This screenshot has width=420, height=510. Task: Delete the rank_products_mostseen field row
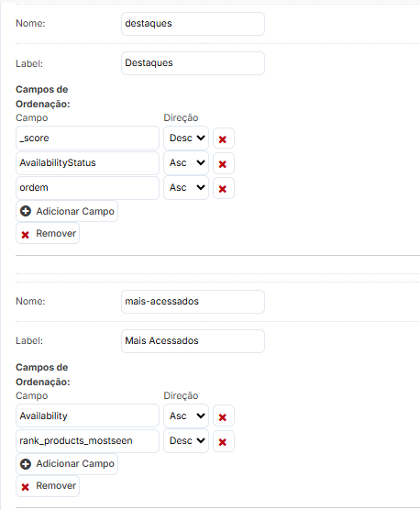pyautogui.click(x=224, y=441)
